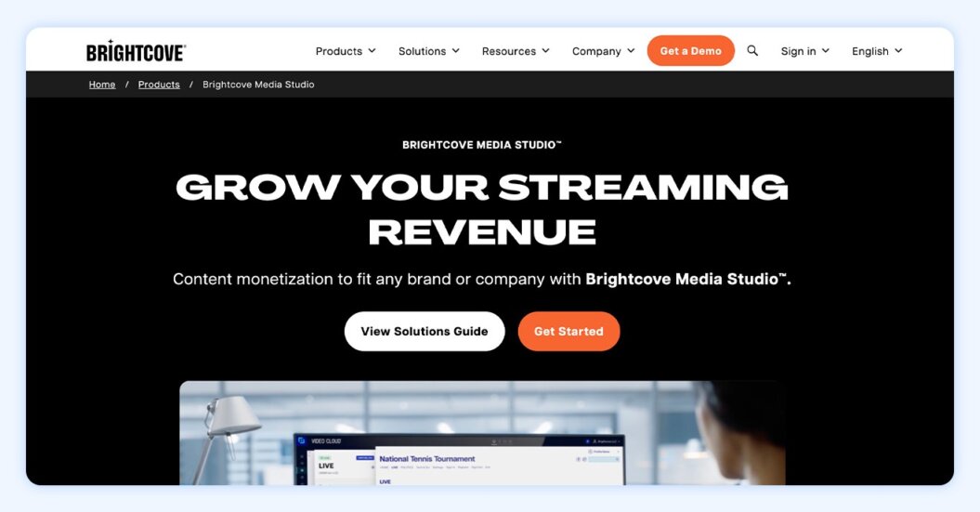The image size is (980, 512).
Task: Open the Video Cloud preview image
Action: [x=482, y=433]
